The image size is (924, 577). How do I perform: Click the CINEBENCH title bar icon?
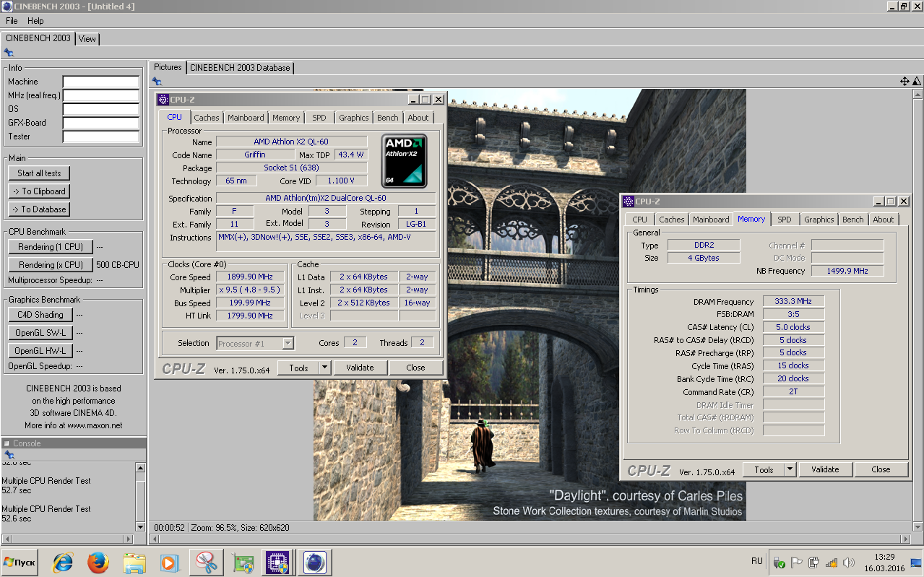point(7,6)
